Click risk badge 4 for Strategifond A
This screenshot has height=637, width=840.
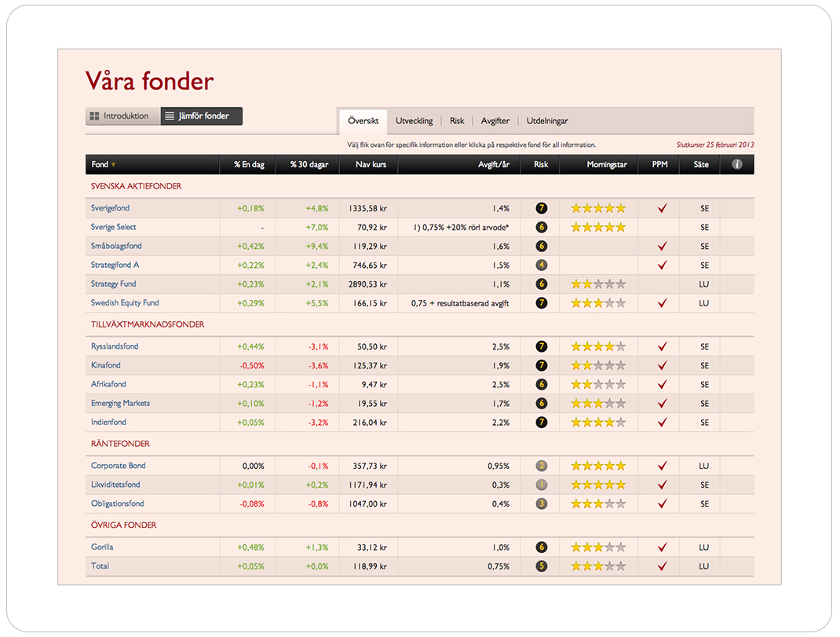click(542, 265)
